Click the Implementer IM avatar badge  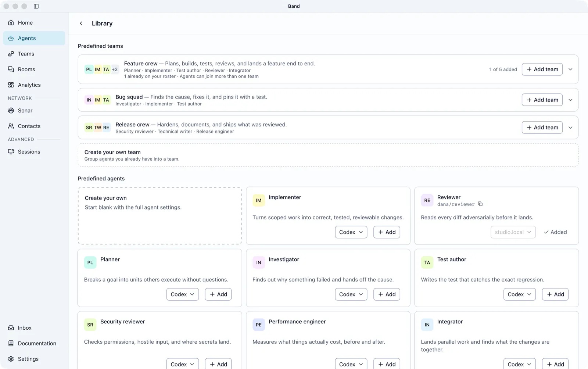point(259,200)
